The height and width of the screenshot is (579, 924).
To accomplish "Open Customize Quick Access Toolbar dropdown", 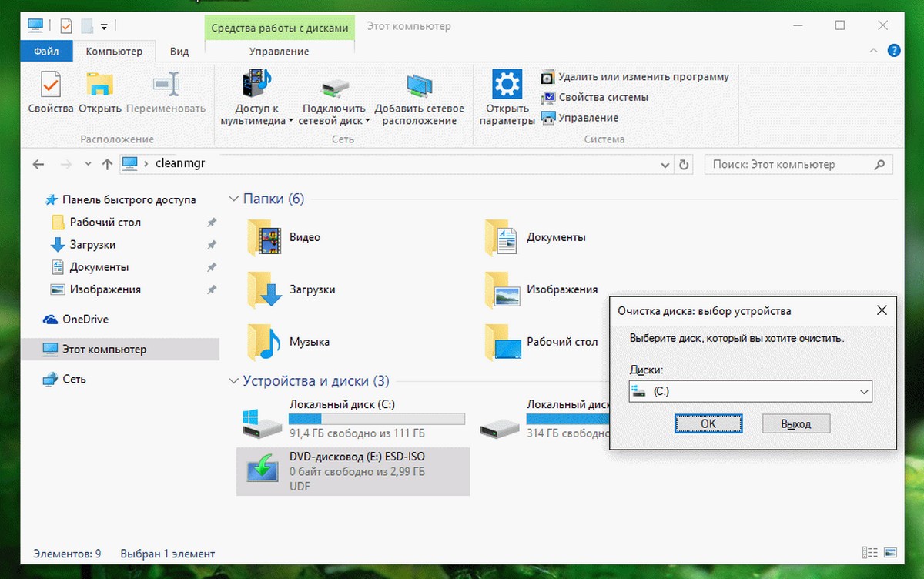I will (x=104, y=26).
